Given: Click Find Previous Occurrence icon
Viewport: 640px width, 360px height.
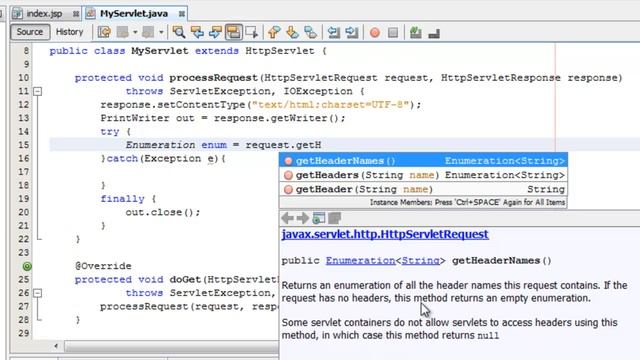Looking at the screenshot, I should [197, 32].
